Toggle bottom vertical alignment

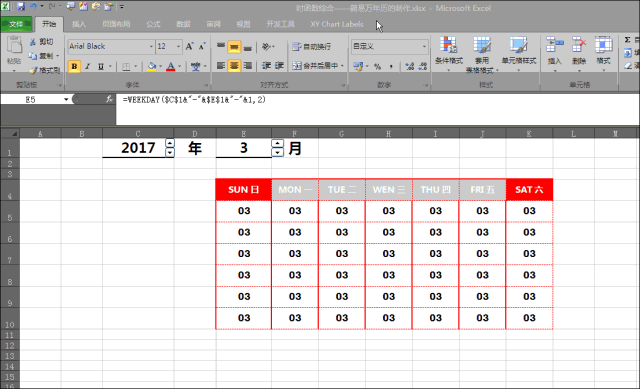pyautogui.click(x=247, y=47)
